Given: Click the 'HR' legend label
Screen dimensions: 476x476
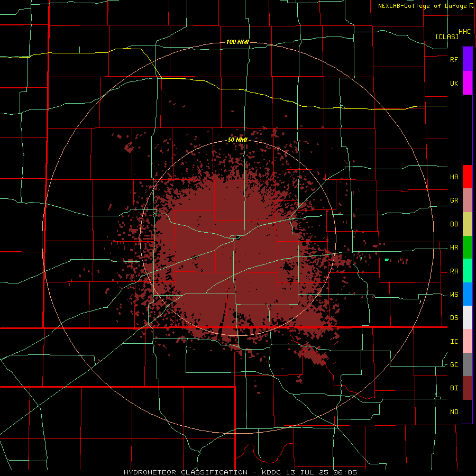Looking at the screenshot, I should click(x=454, y=248).
